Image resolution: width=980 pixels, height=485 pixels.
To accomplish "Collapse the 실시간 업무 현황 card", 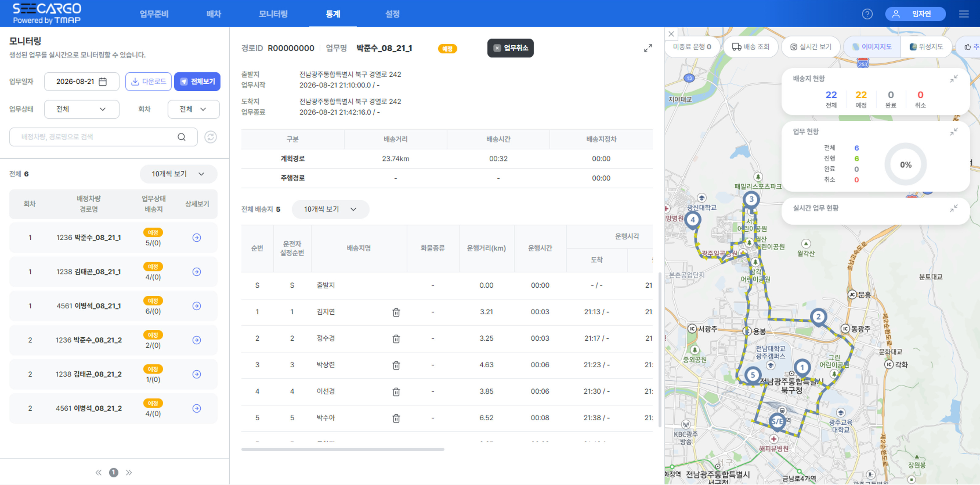I will click(953, 208).
